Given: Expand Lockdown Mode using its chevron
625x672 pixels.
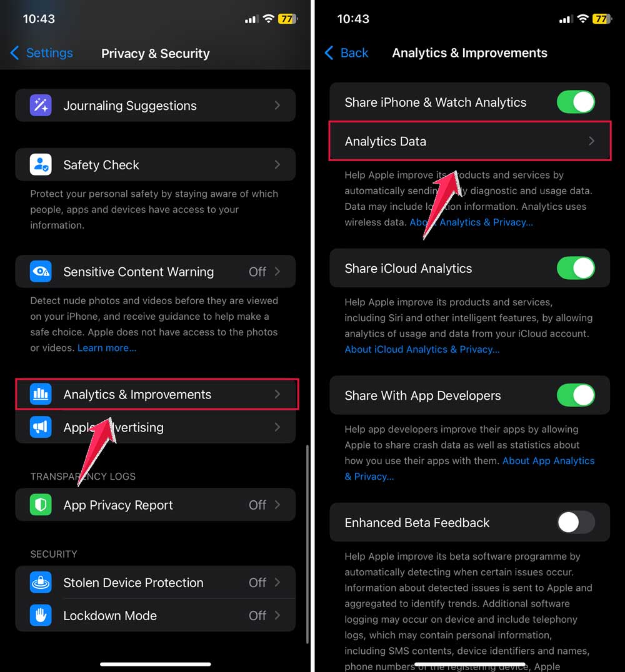Looking at the screenshot, I should 277,615.
